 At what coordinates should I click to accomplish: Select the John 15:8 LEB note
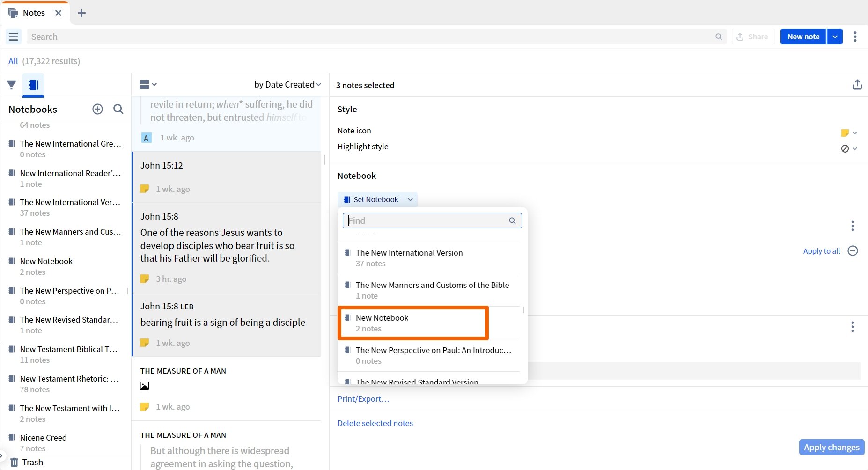[x=227, y=324]
